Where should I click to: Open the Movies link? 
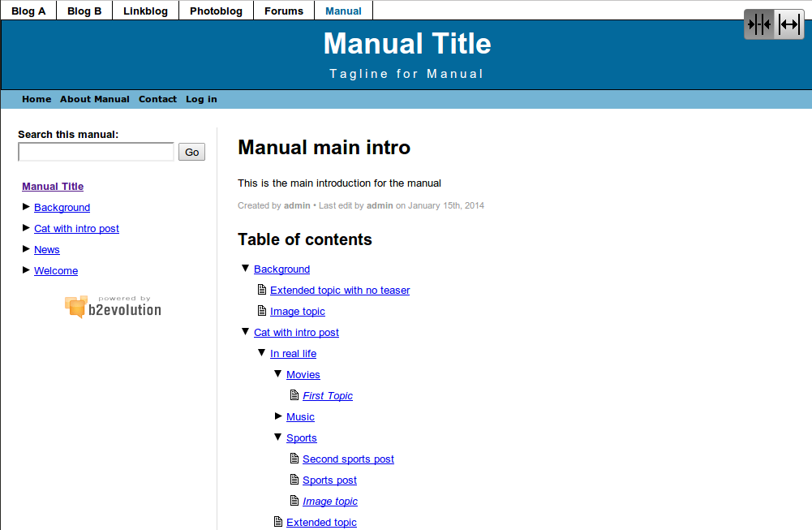(303, 375)
